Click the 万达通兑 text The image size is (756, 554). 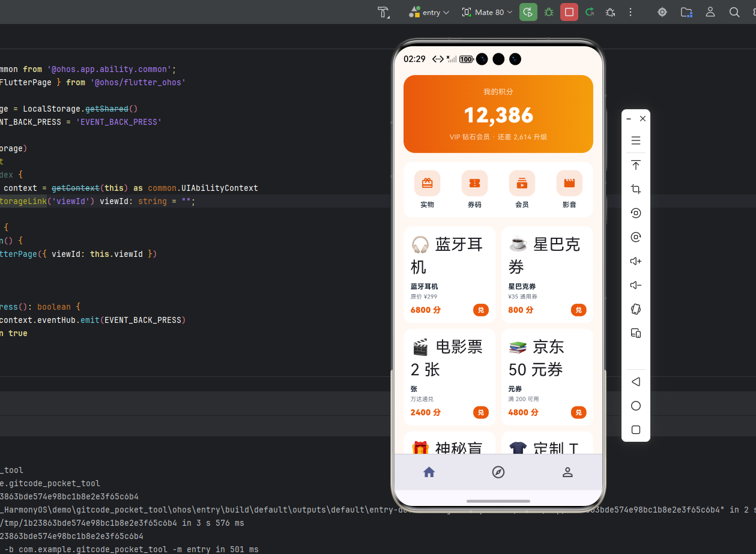tap(422, 399)
